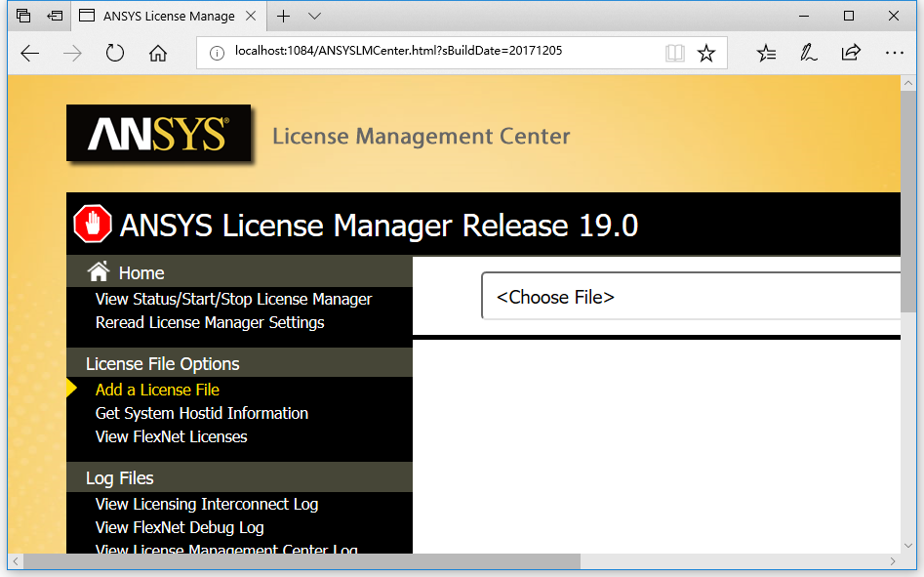This screenshot has width=924, height=577.
Task: Click the ANSYS logo
Action: [x=158, y=133]
